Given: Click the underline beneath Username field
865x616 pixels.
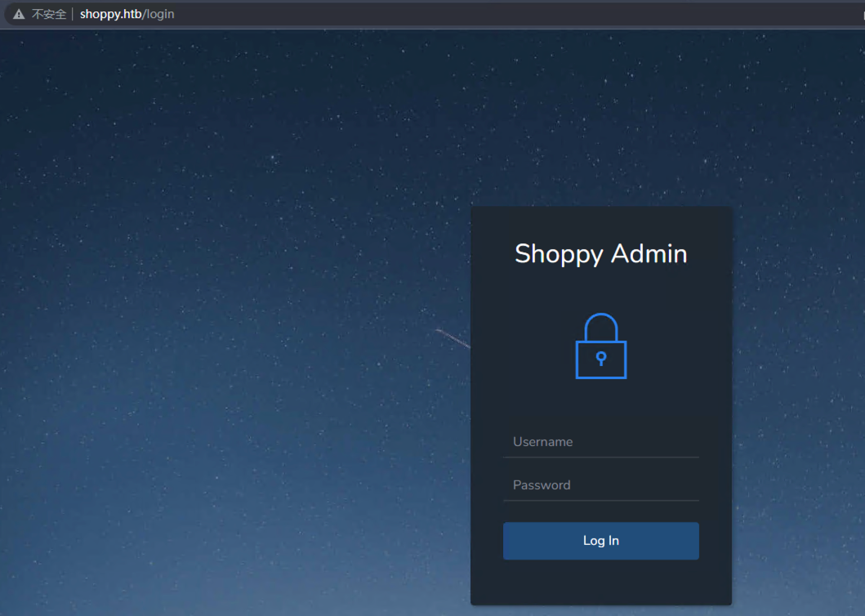Looking at the screenshot, I should tap(601, 457).
